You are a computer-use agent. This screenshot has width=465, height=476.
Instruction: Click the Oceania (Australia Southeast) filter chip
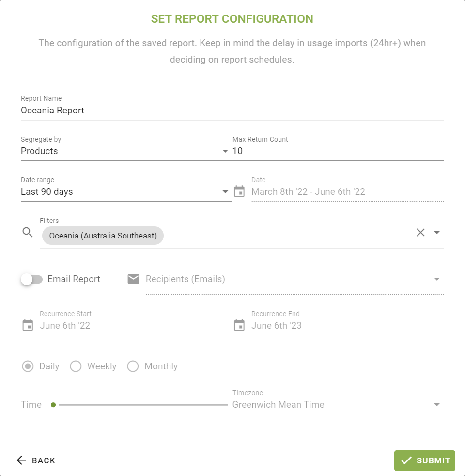[103, 236]
